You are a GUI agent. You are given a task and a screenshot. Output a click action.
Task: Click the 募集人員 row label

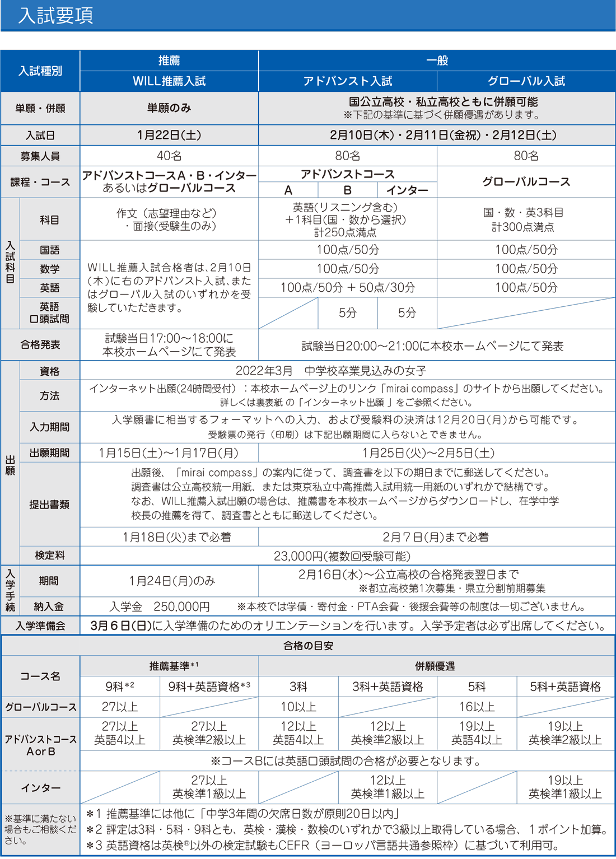tap(40, 156)
